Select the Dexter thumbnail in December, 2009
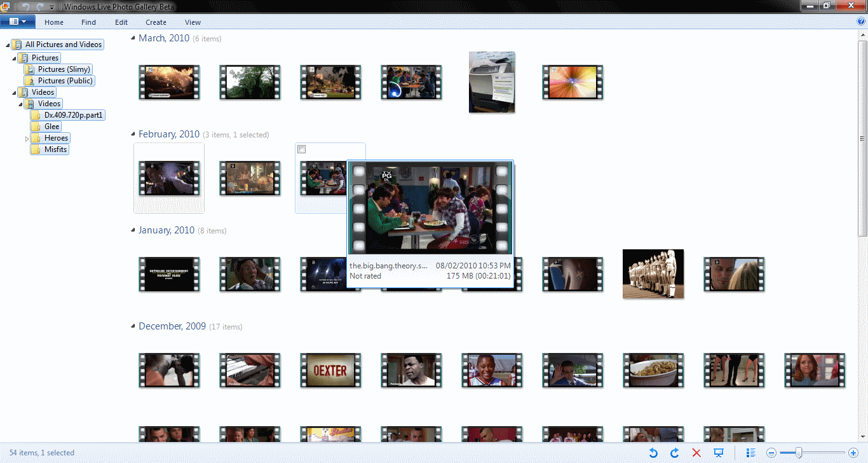This screenshot has width=868, height=463. [x=330, y=370]
